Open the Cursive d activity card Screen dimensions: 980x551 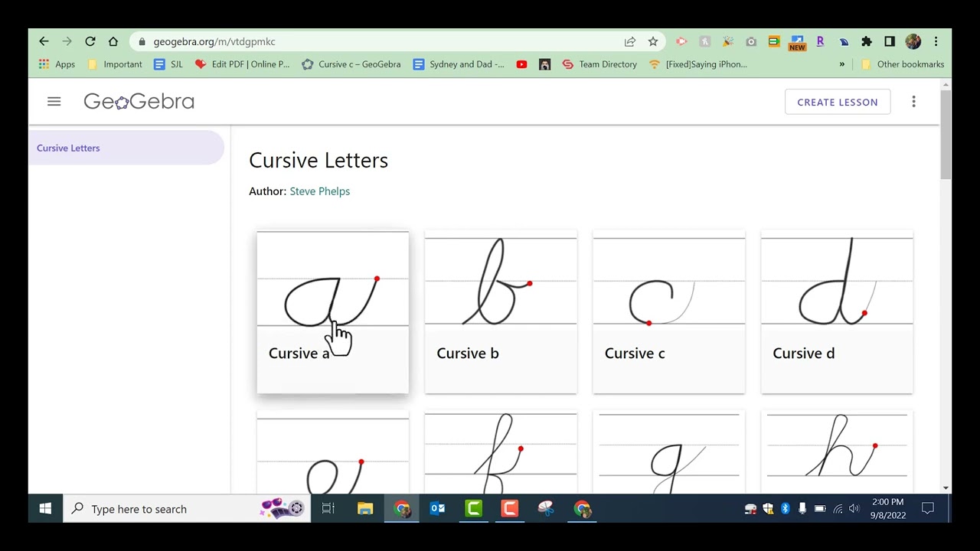tap(837, 311)
